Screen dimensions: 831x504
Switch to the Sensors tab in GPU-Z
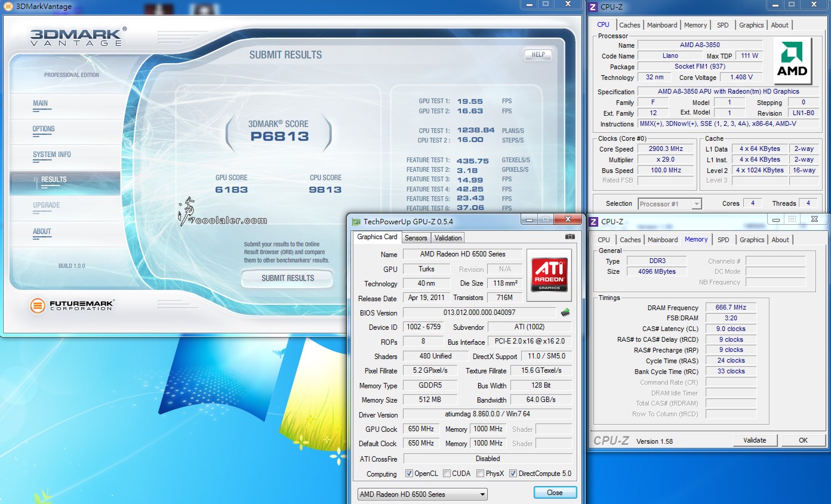coord(415,237)
